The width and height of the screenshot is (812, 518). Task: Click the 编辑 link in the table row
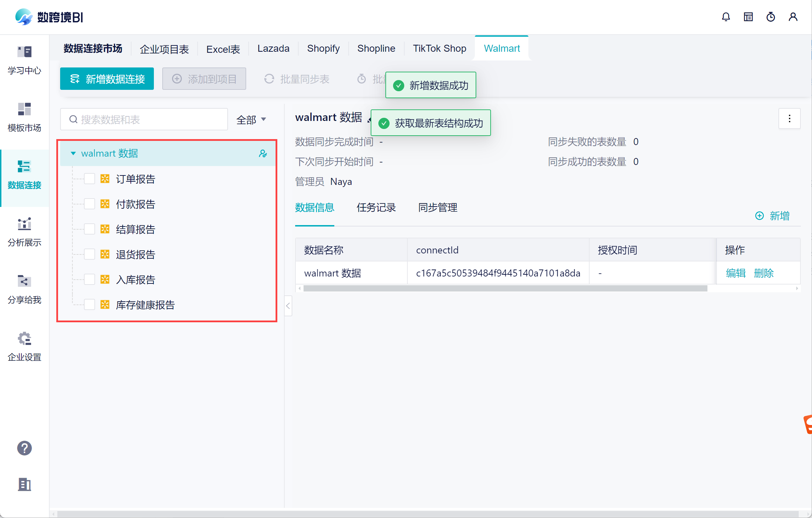pyautogui.click(x=735, y=273)
